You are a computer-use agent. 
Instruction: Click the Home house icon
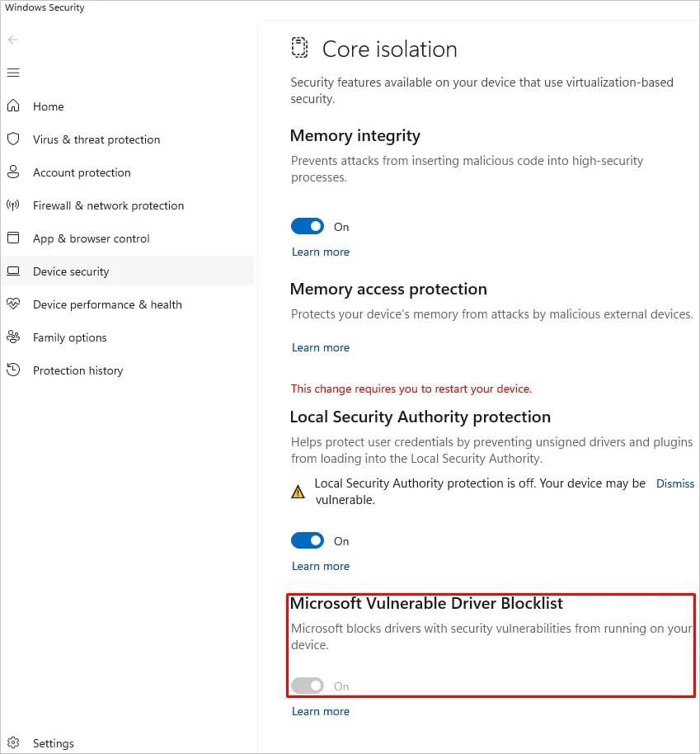13,106
